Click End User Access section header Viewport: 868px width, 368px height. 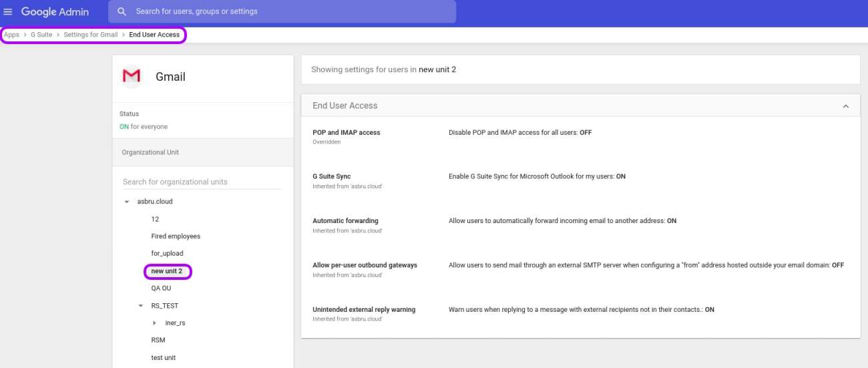point(581,106)
